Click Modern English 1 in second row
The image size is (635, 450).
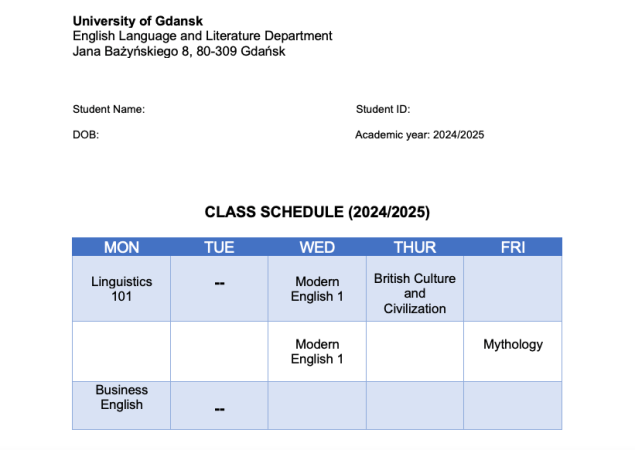pos(317,351)
